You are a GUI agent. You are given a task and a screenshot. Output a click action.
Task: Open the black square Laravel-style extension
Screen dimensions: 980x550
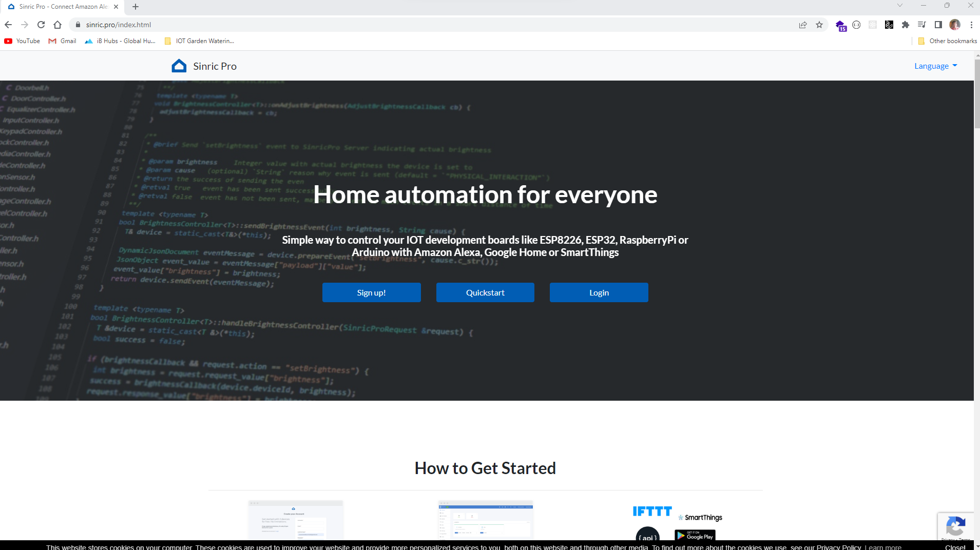point(889,25)
